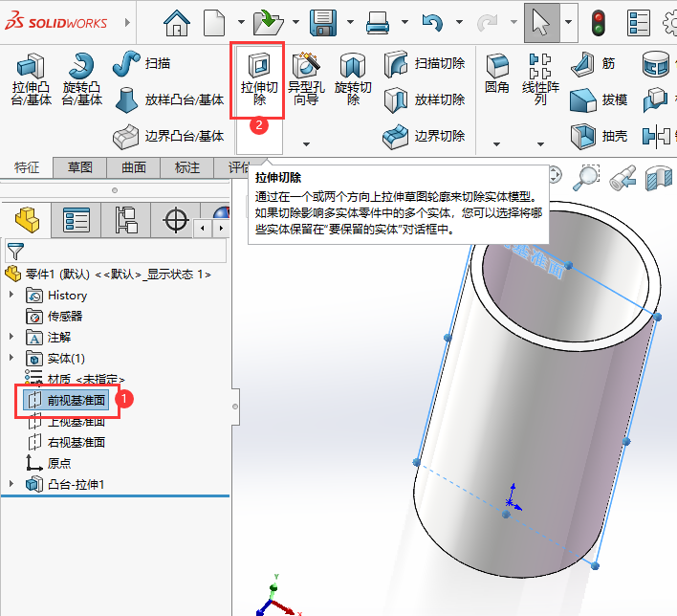The height and width of the screenshot is (616, 677).
Task: Open ConfigurationManager panel tab
Action: [x=126, y=220]
